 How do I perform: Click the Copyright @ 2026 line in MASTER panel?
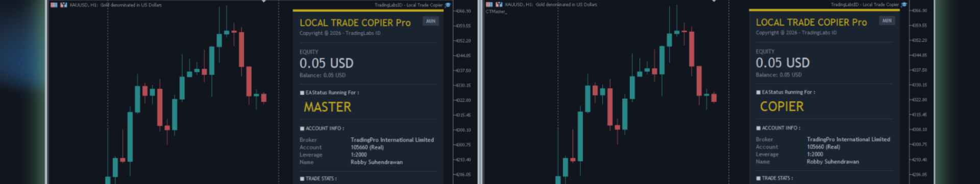pyautogui.click(x=340, y=33)
